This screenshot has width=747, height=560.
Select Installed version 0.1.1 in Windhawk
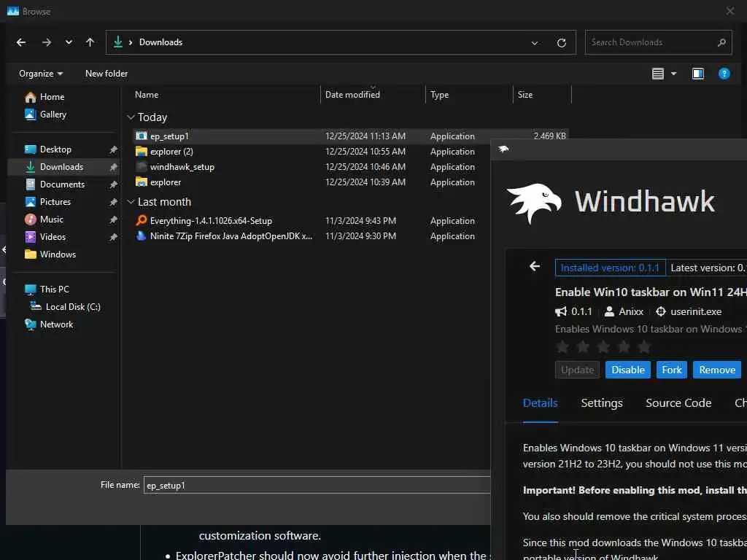point(611,268)
